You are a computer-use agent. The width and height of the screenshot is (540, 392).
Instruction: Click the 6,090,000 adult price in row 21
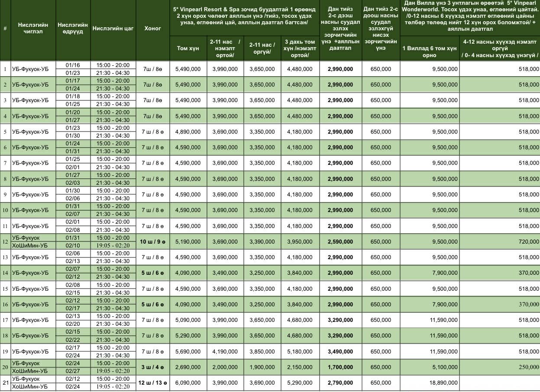[188, 383]
